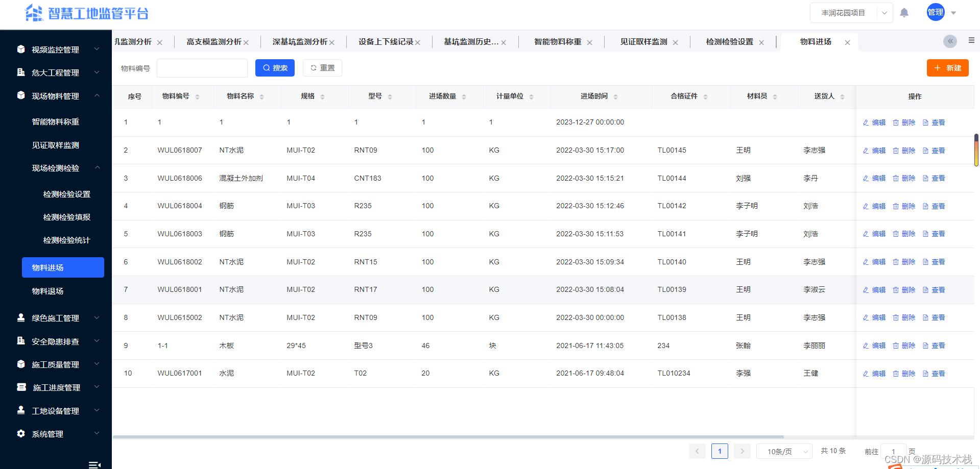
Task: Expand the 施工进度管理 sidebar menu
Action: 56,387
